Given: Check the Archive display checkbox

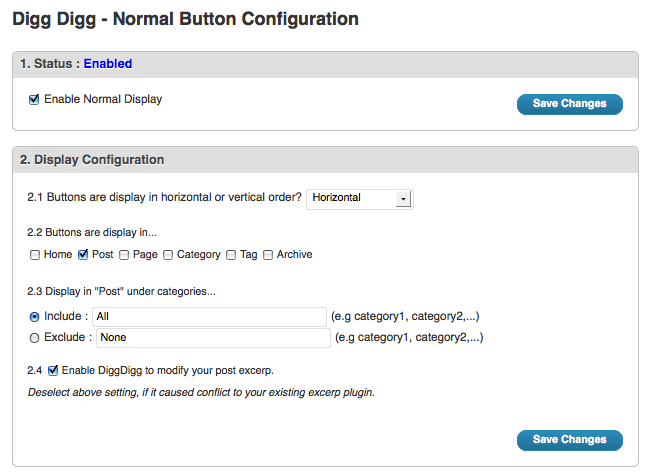Looking at the screenshot, I should point(268,255).
